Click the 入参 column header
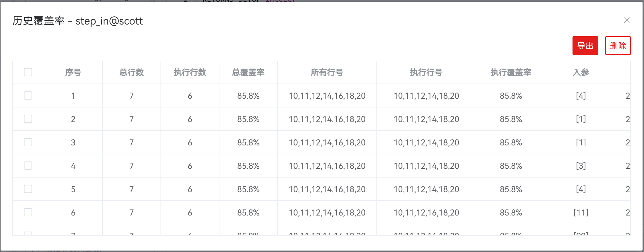The width and height of the screenshot is (644, 252). tap(581, 72)
